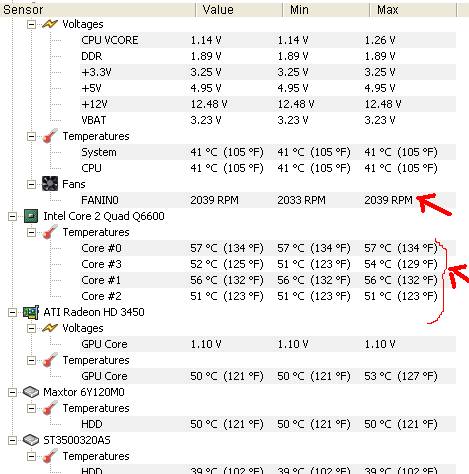Image resolution: width=469 pixels, height=474 pixels.
Task: Collapse the top Voltages group
Action: click(x=31, y=24)
